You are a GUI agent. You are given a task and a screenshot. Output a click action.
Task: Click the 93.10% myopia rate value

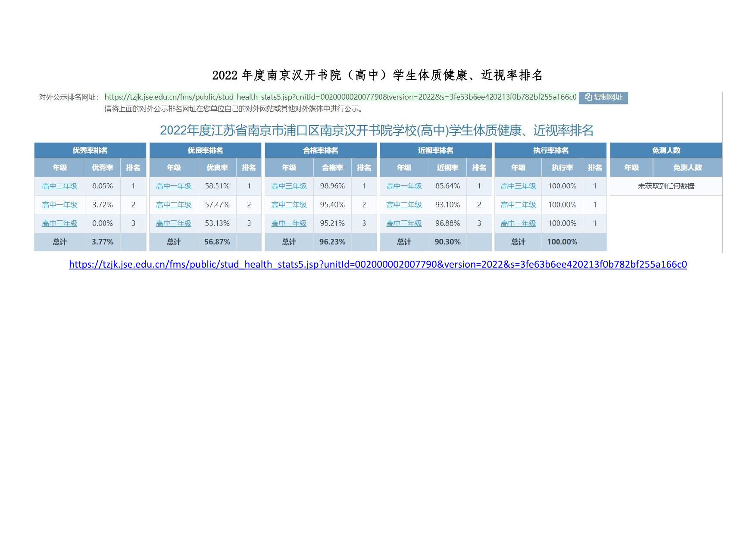point(447,205)
